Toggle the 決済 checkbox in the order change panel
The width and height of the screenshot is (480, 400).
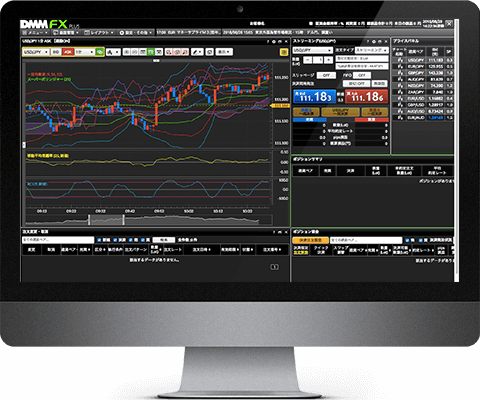point(115,240)
